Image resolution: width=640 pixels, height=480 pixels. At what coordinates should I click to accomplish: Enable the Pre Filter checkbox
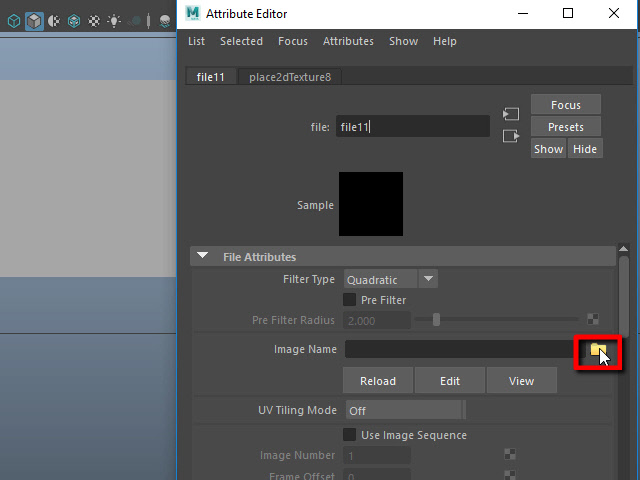(350, 300)
